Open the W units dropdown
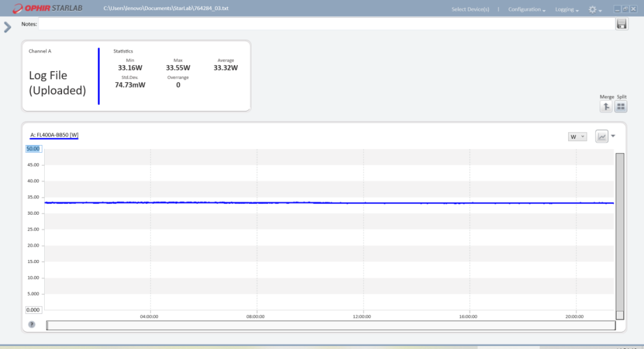Viewport: 644px width, 349px height. 577,137
